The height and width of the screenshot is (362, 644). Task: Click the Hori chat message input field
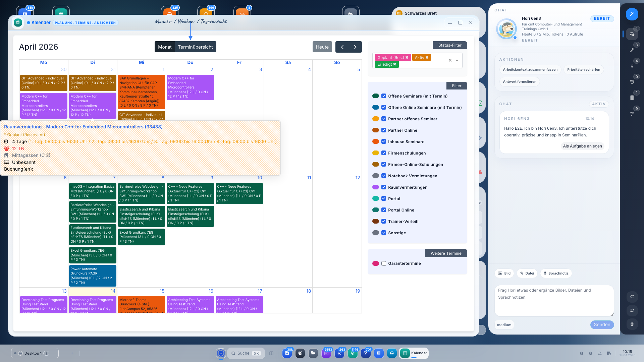point(554,300)
